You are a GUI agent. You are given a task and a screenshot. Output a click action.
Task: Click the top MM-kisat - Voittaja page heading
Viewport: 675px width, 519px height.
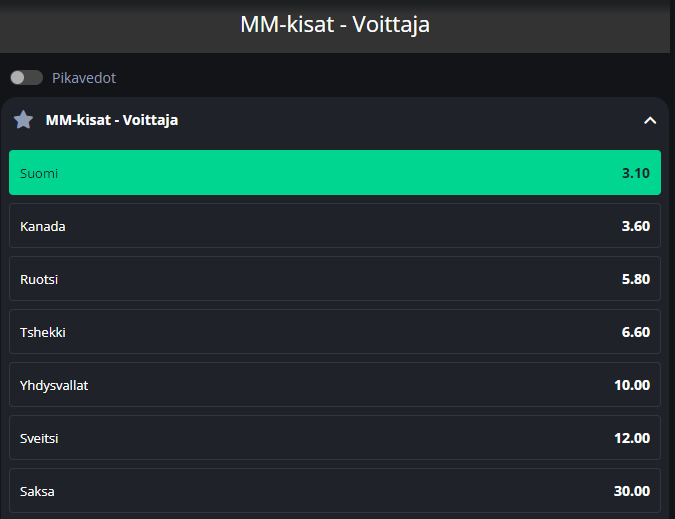335,24
